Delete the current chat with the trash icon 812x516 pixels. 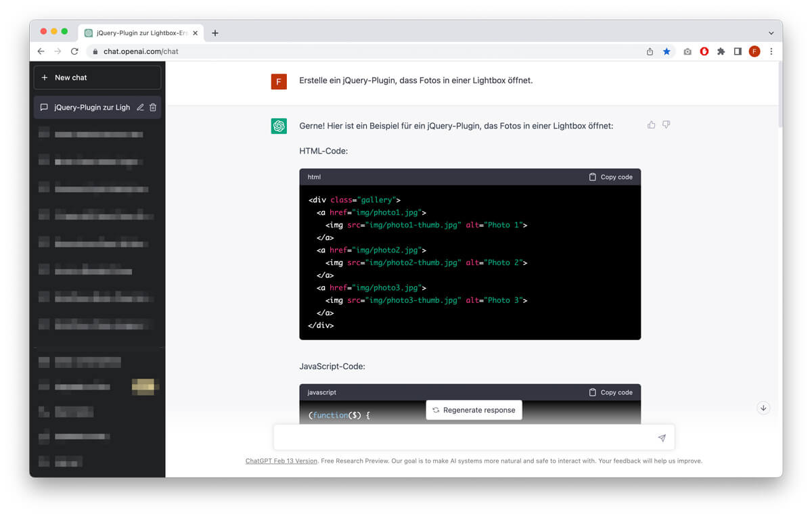point(153,107)
